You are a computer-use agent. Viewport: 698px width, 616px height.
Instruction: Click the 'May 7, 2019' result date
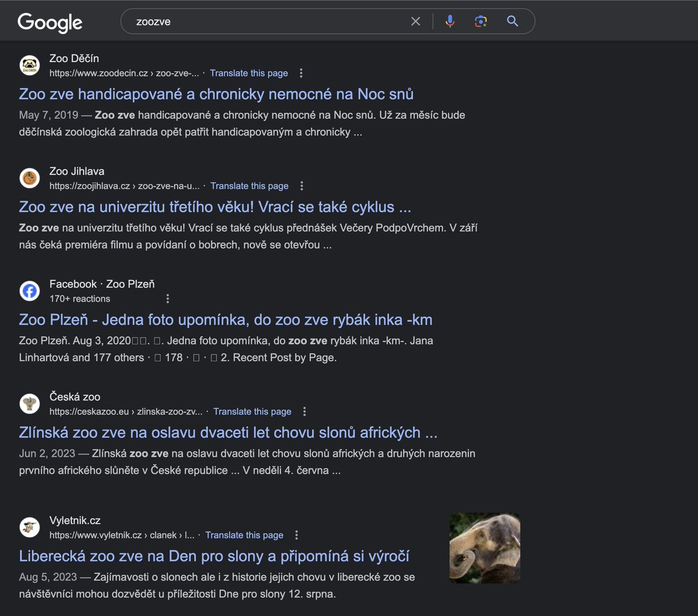48,115
